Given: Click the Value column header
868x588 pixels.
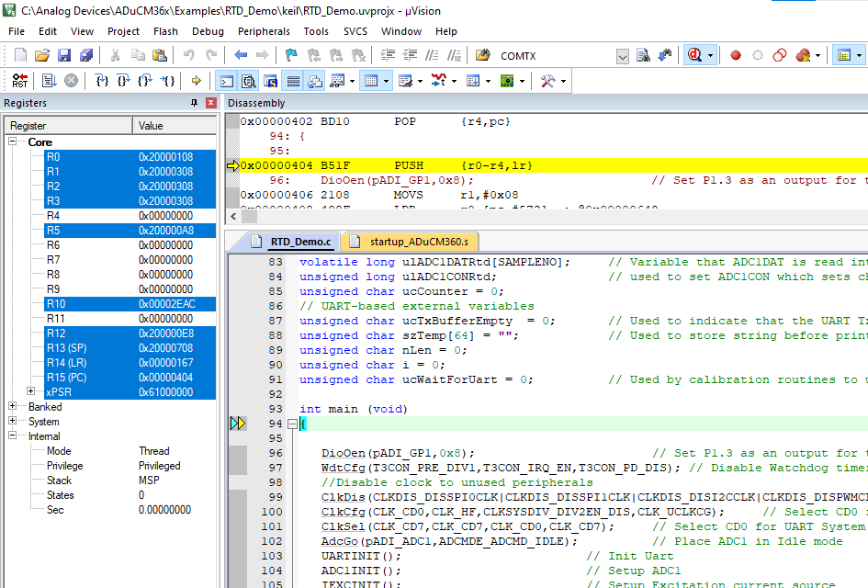Looking at the screenshot, I should click(x=175, y=126).
